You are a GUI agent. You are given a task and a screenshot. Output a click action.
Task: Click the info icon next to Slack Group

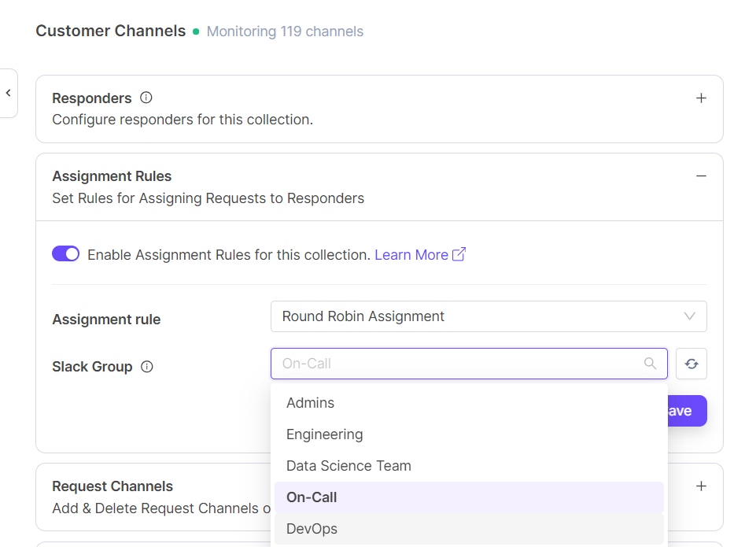pos(146,367)
